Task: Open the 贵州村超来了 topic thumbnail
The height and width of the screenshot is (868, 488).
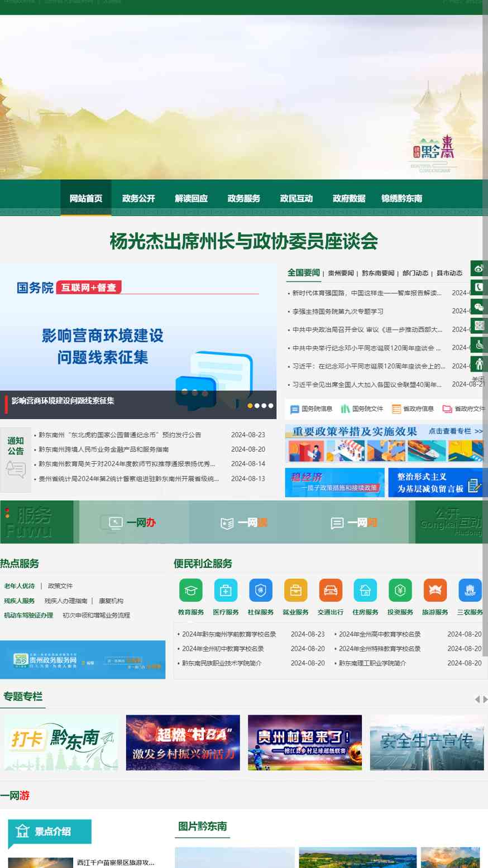Action: (305, 742)
